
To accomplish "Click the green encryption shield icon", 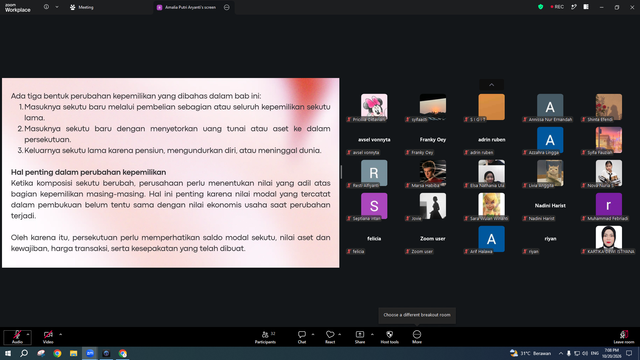I will [x=540, y=7].
